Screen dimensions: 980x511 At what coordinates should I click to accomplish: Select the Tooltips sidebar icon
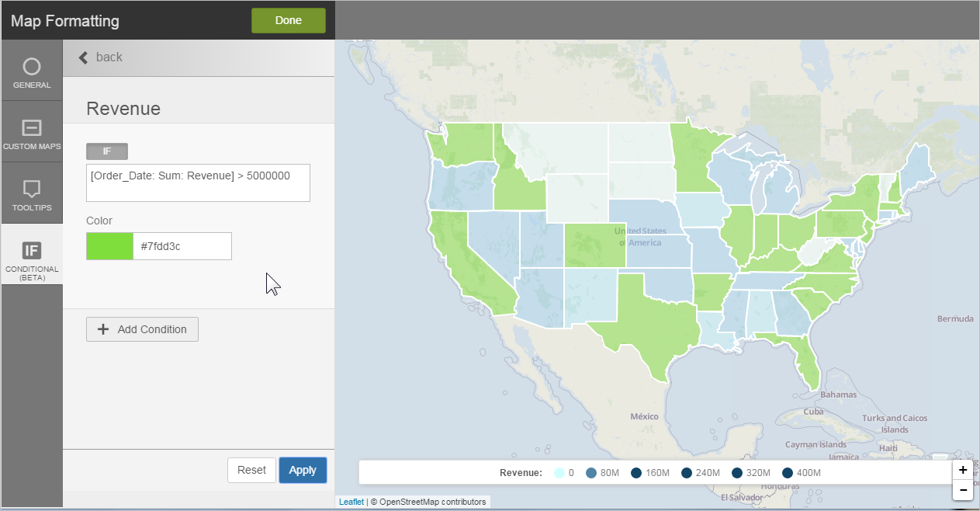click(31, 189)
